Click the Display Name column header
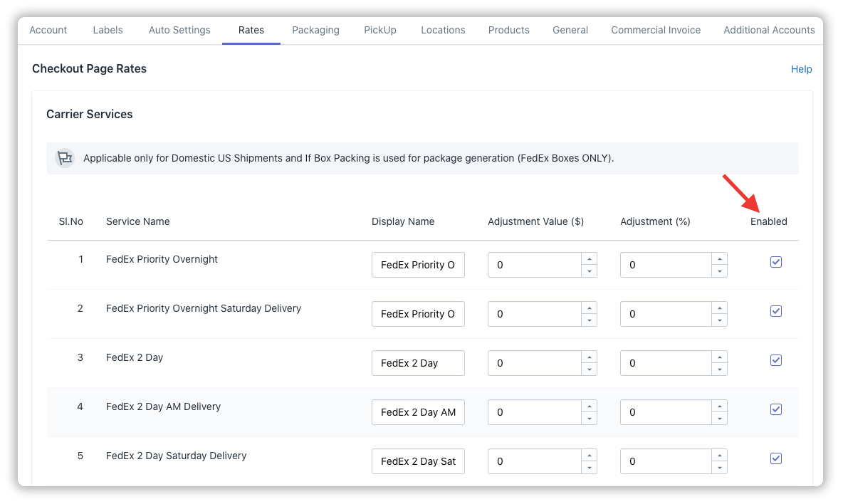Viewport: 843px width, 504px height. (403, 221)
